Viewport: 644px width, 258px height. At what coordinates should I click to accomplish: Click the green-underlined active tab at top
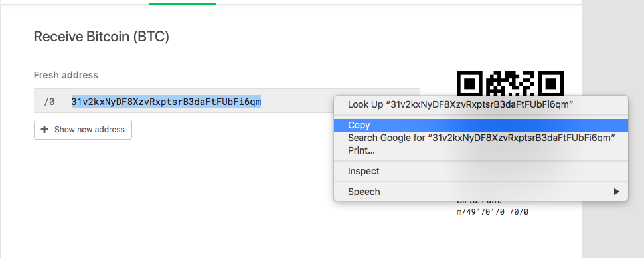click(183, 2)
